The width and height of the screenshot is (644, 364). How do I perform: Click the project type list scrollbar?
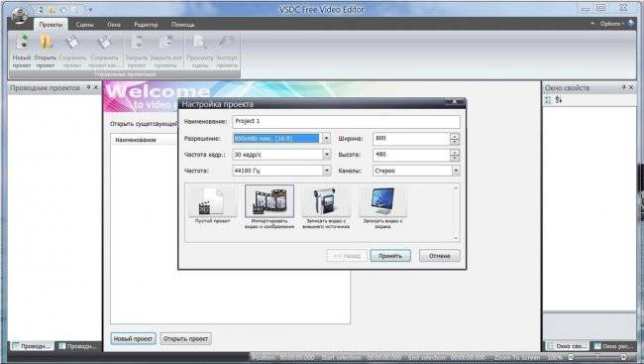(x=456, y=212)
